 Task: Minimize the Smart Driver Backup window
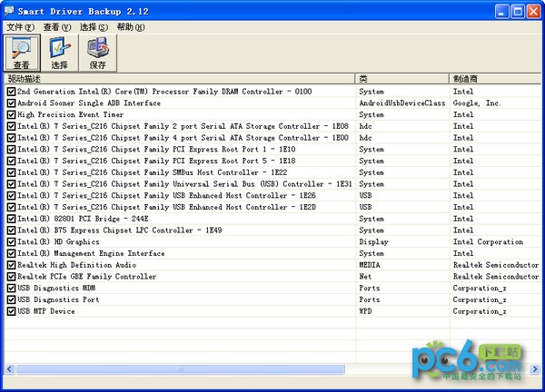(x=501, y=12)
